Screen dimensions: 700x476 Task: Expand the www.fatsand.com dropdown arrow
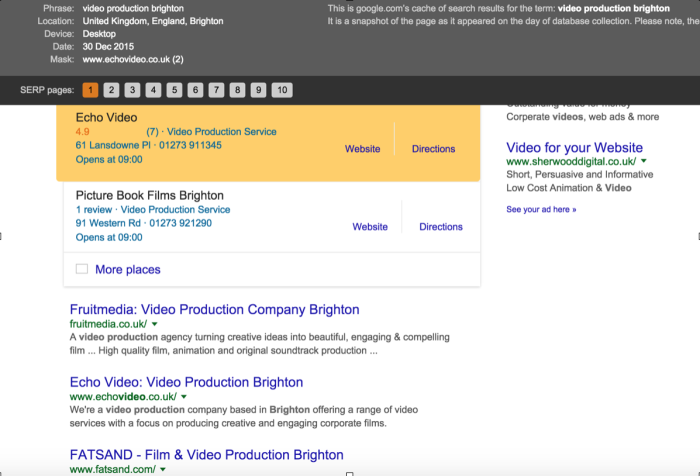point(163,469)
